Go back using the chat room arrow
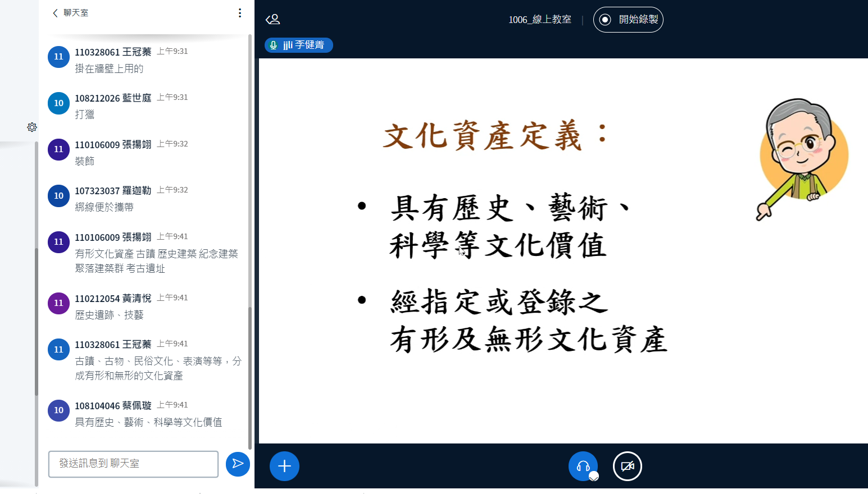This screenshot has width=868, height=494. click(x=55, y=13)
